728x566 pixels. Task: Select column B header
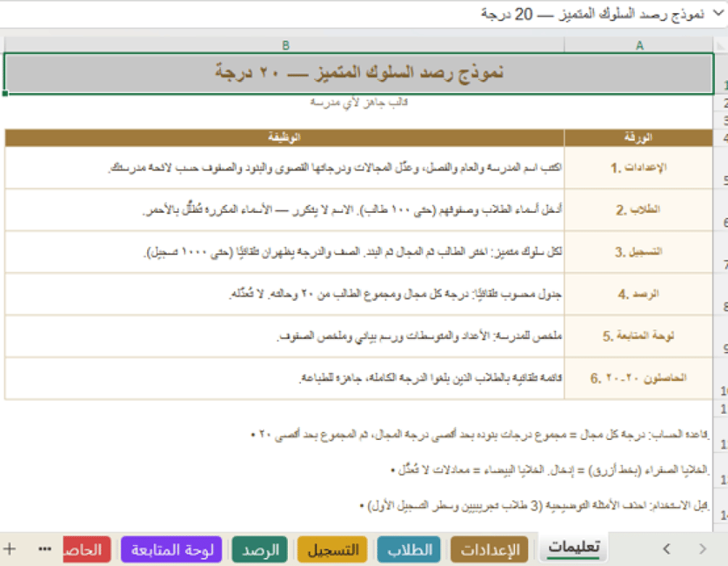click(285, 45)
